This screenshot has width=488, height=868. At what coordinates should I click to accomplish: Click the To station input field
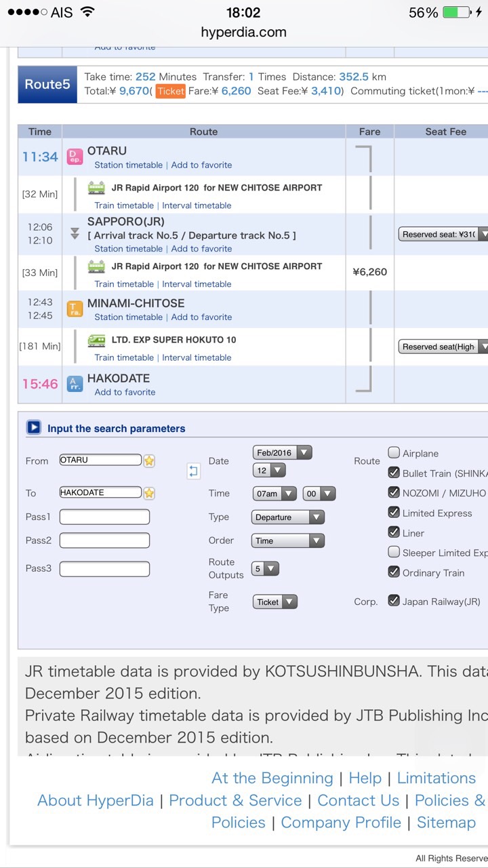(100, 492)
